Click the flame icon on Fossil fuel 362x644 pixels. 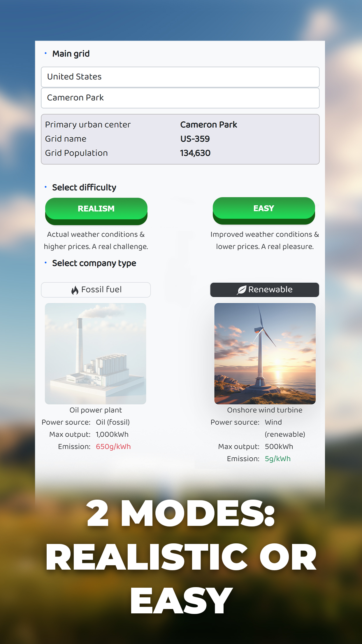75,290
